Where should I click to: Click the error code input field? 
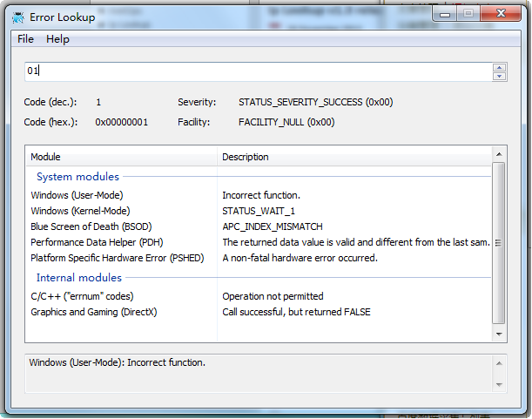click(257, 71)
